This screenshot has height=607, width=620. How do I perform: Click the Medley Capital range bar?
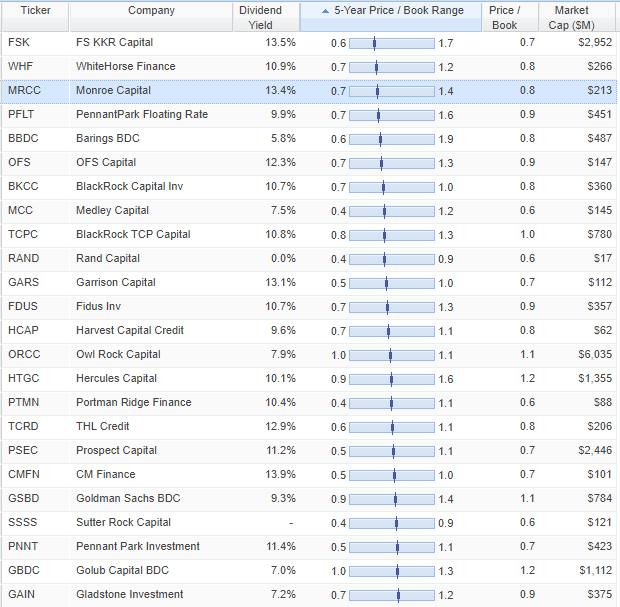[x=392, y=211]
